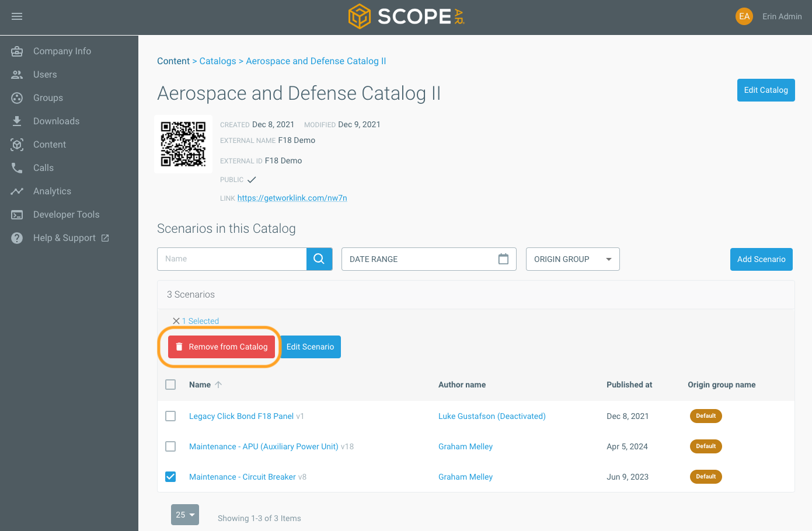Open Developer Tools menu item
Viewport: 812px width, 531px height.
coord(66,215)
